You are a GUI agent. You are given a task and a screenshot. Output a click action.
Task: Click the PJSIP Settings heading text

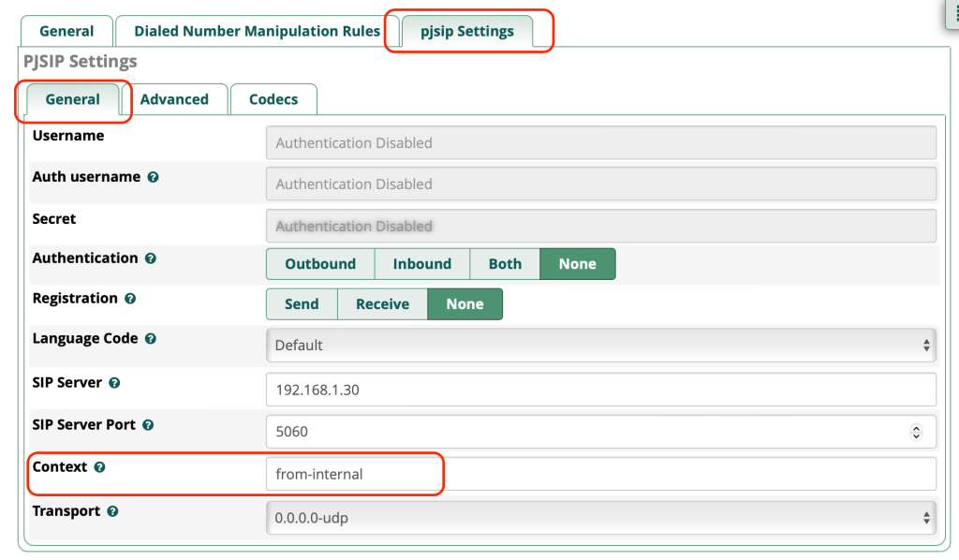[x=81, y=62]
